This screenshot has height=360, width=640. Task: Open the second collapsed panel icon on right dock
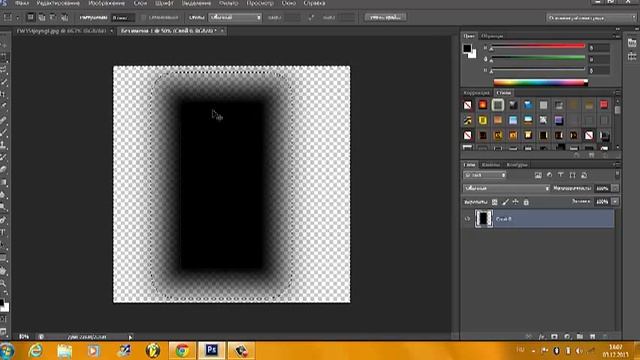click(632, 56)
